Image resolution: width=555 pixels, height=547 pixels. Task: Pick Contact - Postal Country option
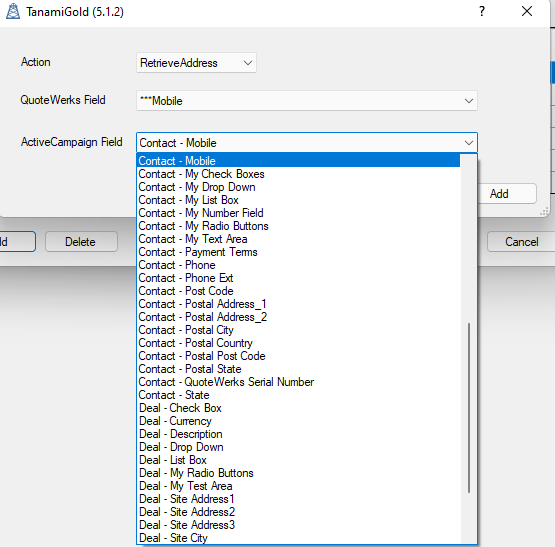click(299, 343)
